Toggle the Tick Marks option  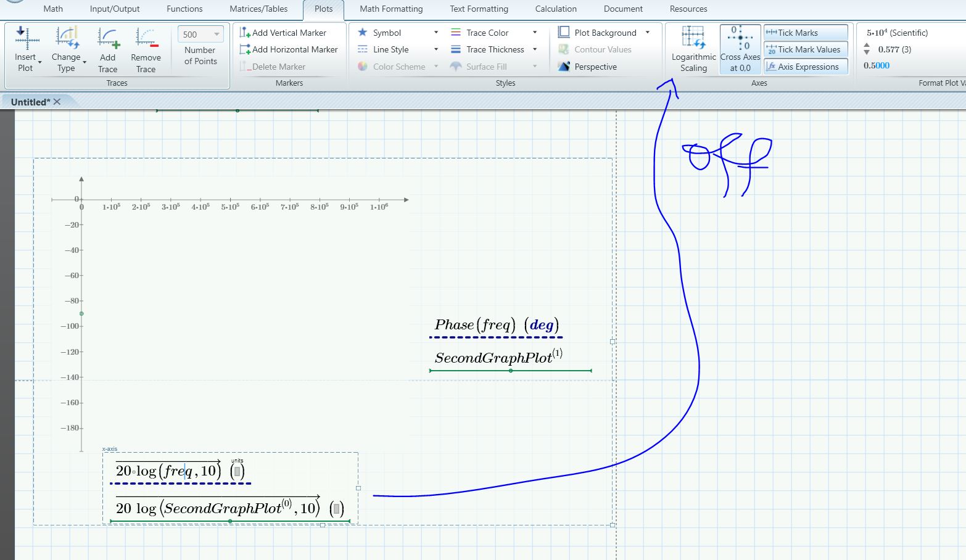click(806, 33)
